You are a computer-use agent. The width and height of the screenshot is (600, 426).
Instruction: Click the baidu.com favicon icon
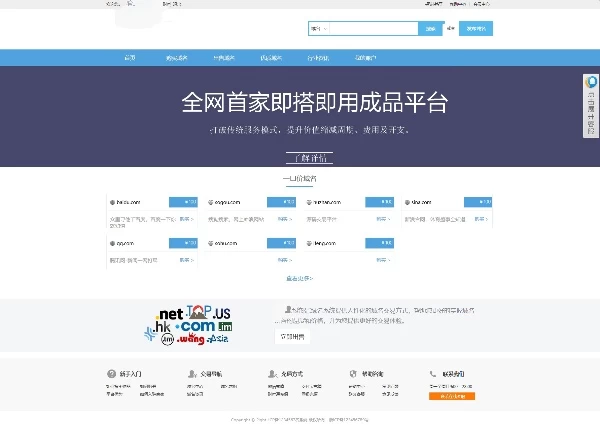[112, 202]
